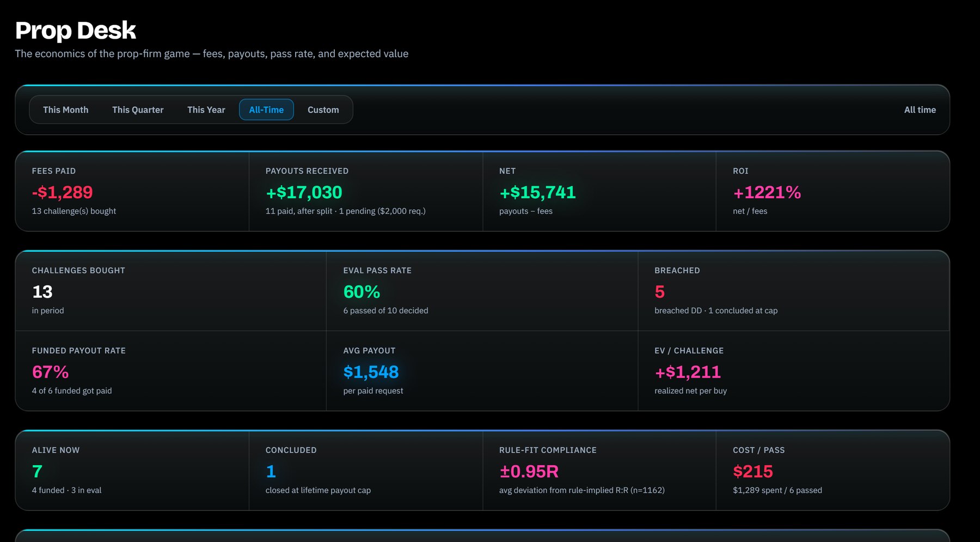Screen dimensions: 980x542
Task: Click the 'per paid request' caption
Action: [x=373, y=391]
